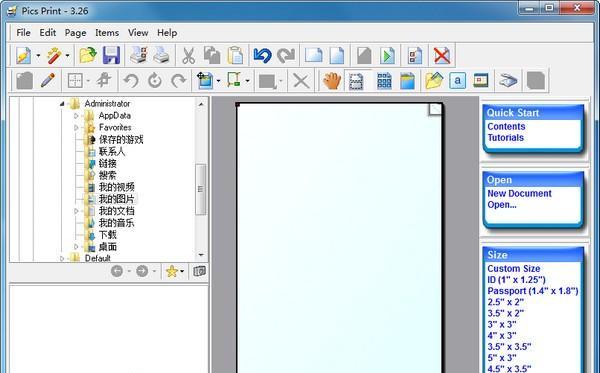Viewport: 600px width, 373px height.
Task: Select the landscape page icon
Action: (313, 56)
